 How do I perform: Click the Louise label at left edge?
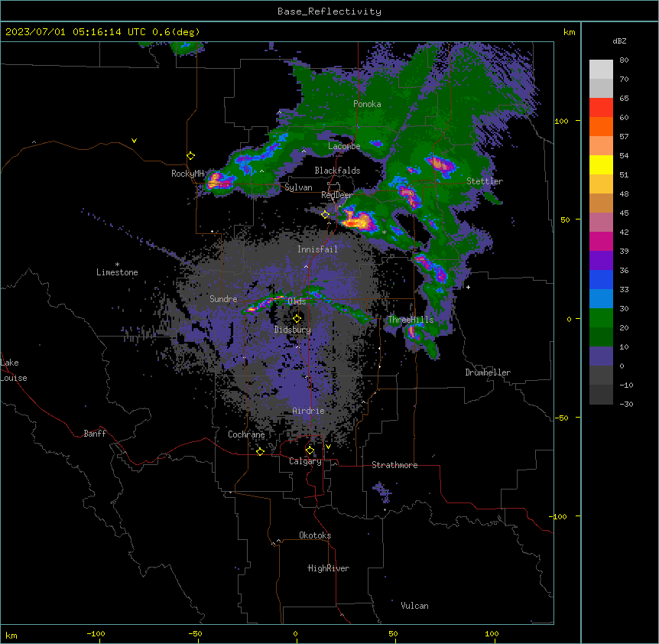pos(14,378)
